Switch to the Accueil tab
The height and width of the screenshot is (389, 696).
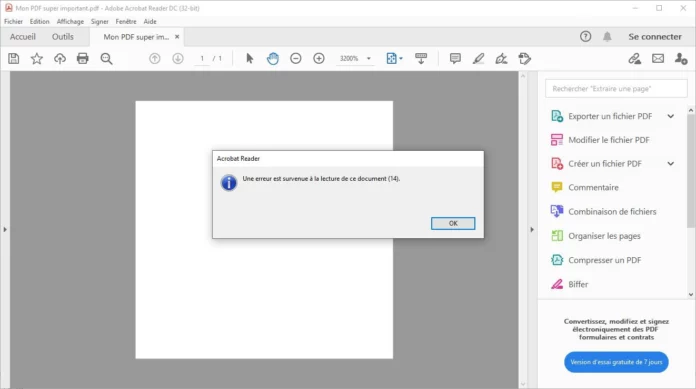tap(23, 37)
